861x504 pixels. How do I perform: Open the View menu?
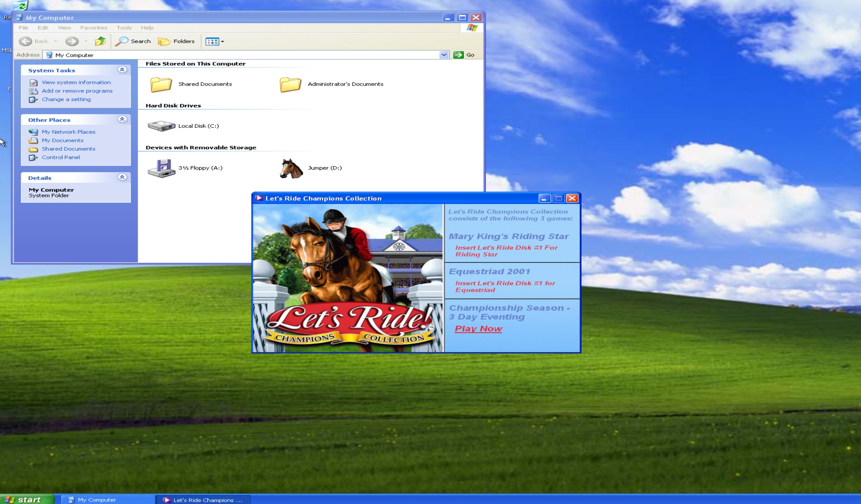(64, 28)
